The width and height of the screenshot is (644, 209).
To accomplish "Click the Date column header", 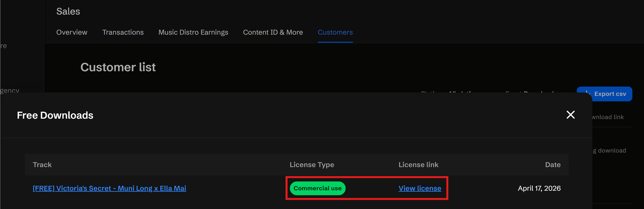I will pos(553,165).
